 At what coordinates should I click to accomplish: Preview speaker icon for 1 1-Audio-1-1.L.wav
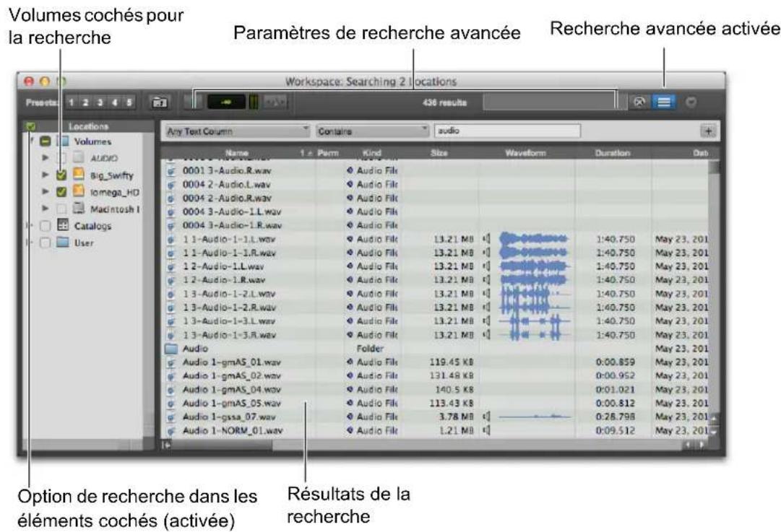pyautogui.click(x=487, y=240)
